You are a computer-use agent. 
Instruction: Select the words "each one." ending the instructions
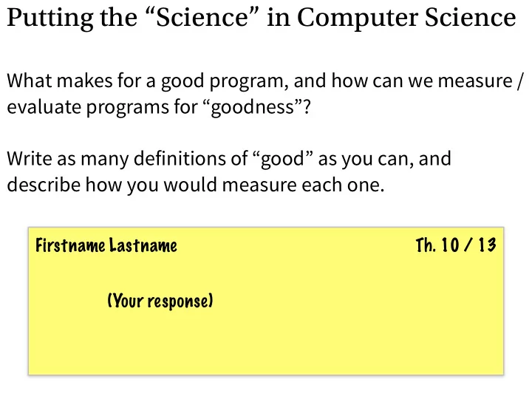[x=343, y=185]
